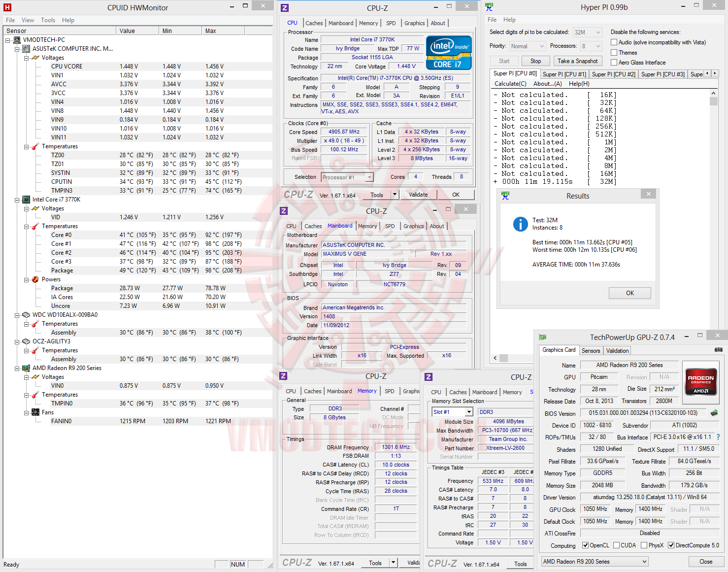This screenshot has height=572, width=728.
Task: Click the Temperatures thermometer icon under WDC drive
Action: (35, 324)
